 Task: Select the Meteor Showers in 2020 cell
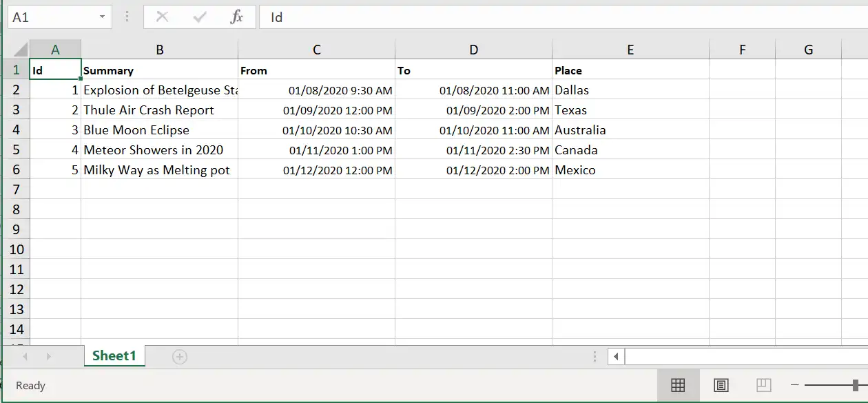point(160,149)
